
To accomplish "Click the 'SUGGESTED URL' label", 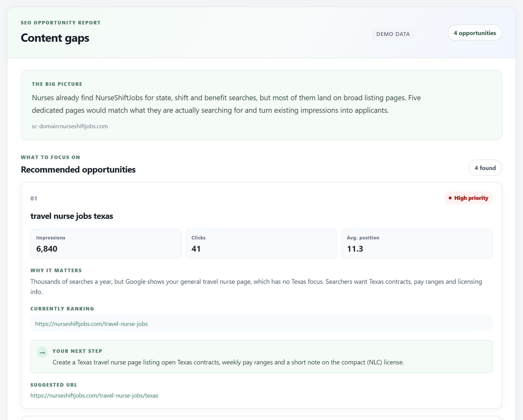I will click(54, 385).
